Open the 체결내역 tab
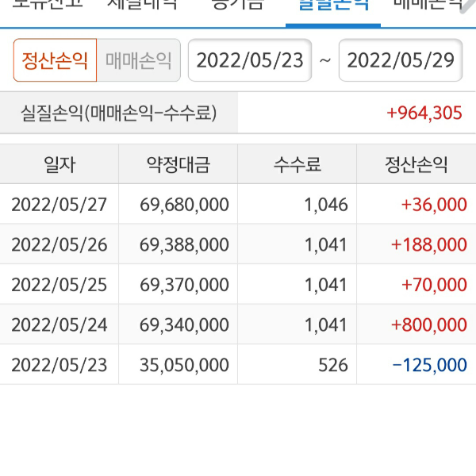 pos(143,5)
